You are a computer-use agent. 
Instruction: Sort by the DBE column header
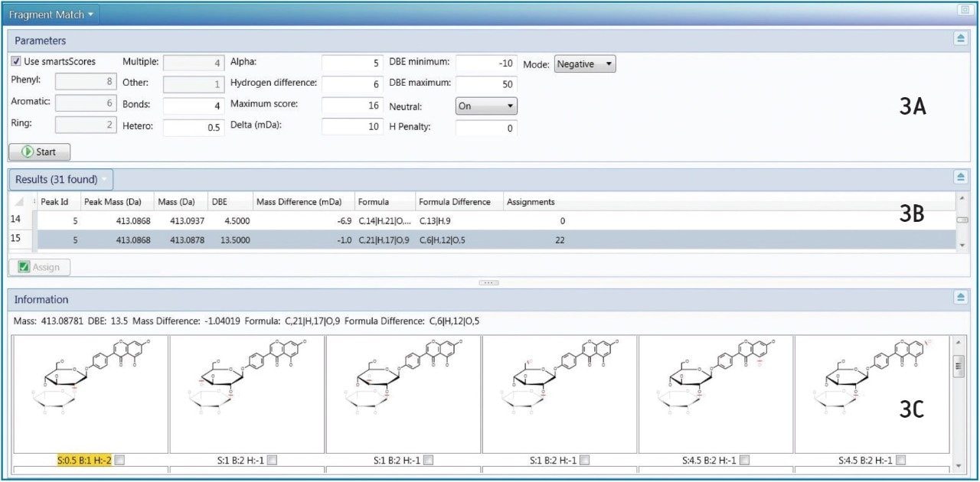230,202
